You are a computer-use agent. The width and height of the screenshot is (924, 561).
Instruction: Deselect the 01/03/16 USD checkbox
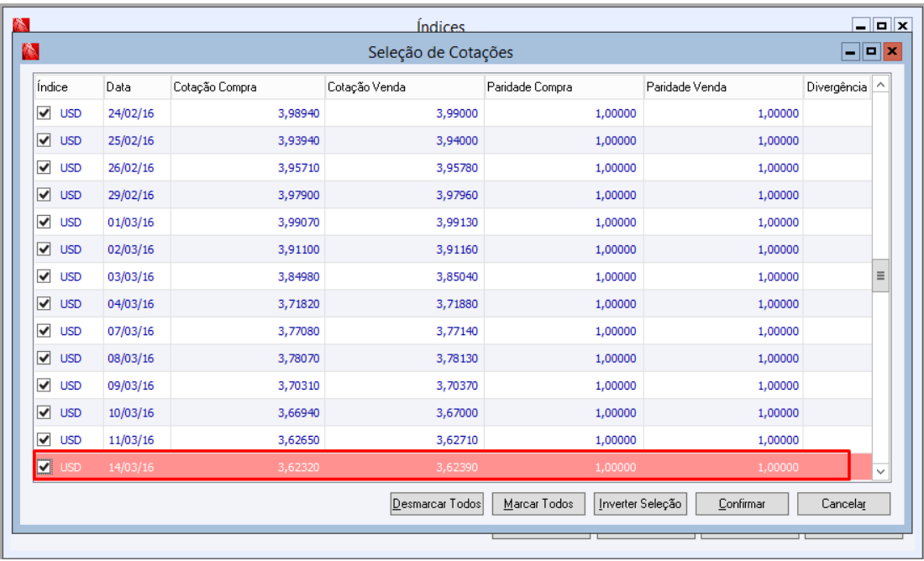pos(44,222)
